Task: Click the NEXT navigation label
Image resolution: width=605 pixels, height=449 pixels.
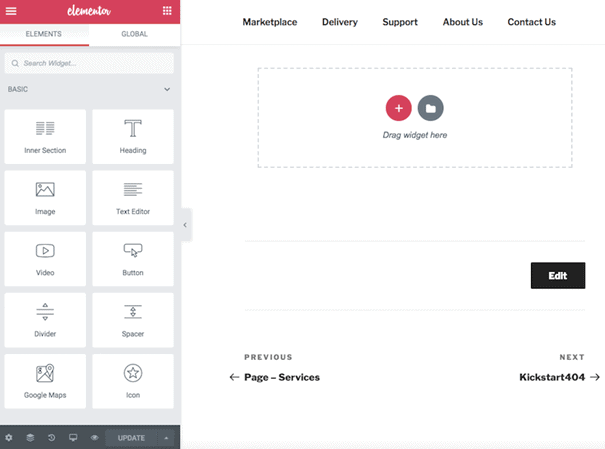Action: pyautogui.click(x=572, y=357)
